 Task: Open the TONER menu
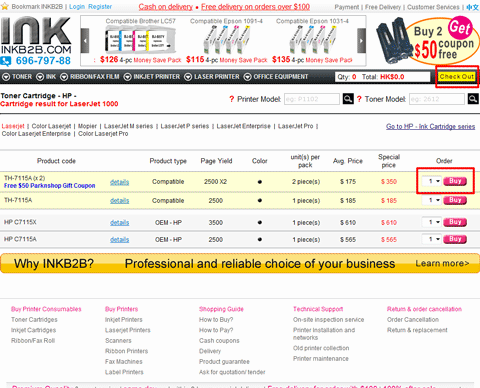tap(17, 77)
